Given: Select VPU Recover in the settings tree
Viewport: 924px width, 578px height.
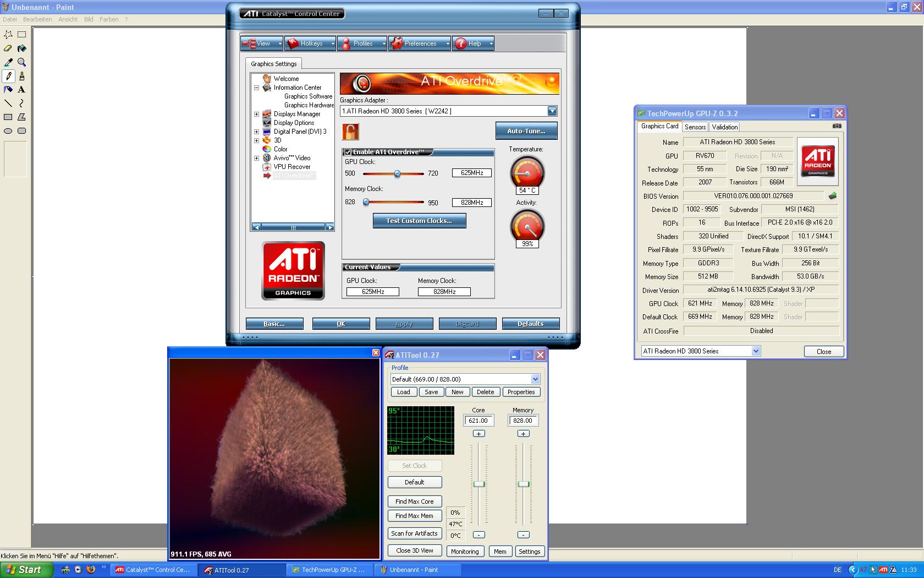Looking at the screenshot, I should tap(292, 167).
